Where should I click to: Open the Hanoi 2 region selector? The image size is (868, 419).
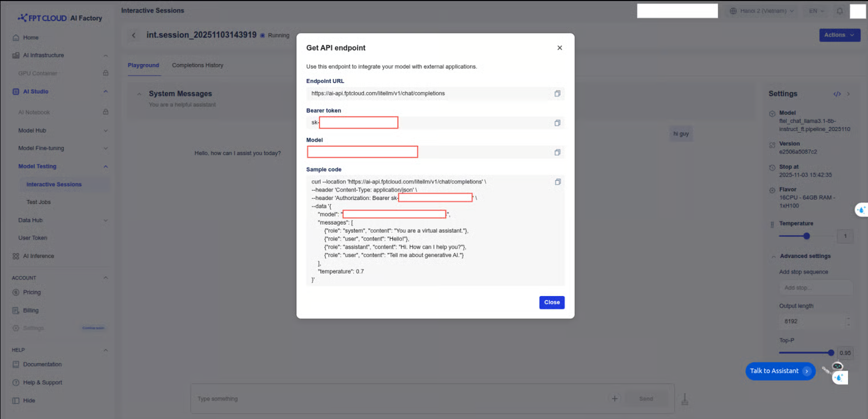pos(762,11)
